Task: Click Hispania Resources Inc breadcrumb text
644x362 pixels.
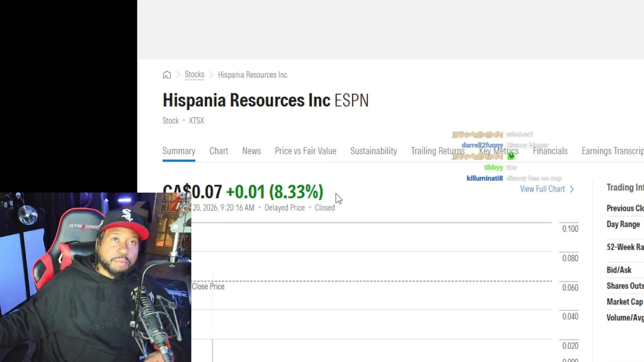Action: pos(253,75)
